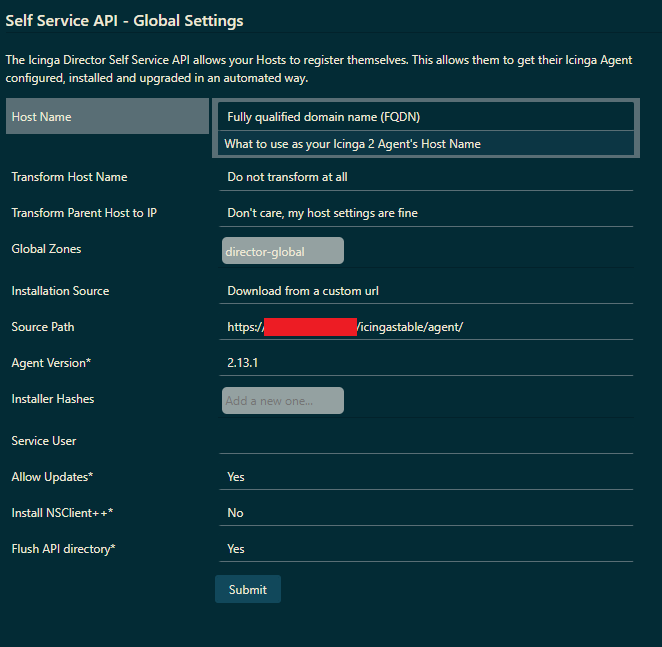Screen dimensions: 662x647
Task: Open Allow Updates dropdown set to Yes
Action: point(426,477)
